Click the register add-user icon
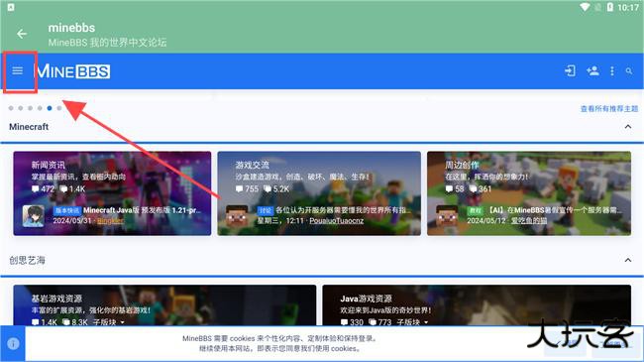This screenshot has width=644, height=362. (592, 70)
